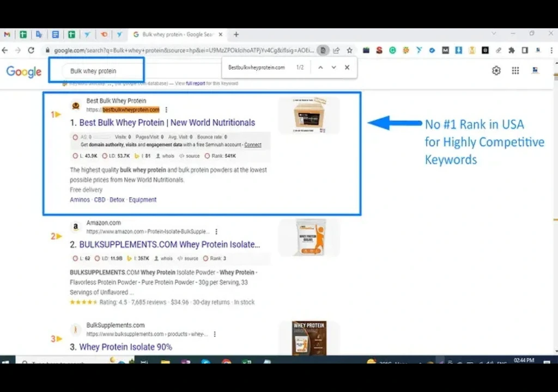This screenshot has height=392, width=558.
Task: Open the three-dot menu beside the first result
Action: 166,110
